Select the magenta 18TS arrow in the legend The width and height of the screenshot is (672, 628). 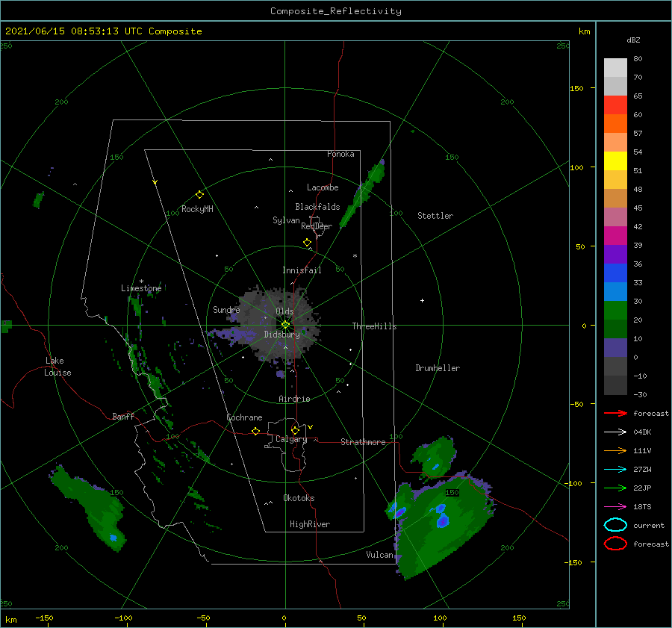tap(615, 506)
